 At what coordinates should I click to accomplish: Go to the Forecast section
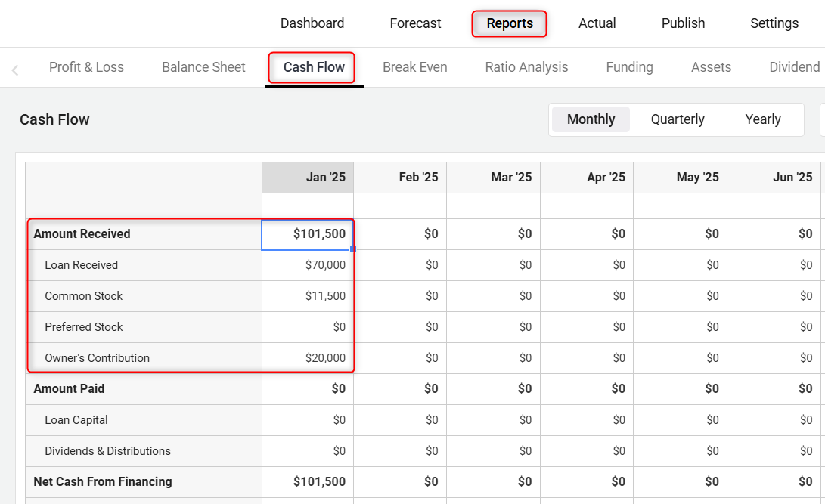[x=415, y=23]
